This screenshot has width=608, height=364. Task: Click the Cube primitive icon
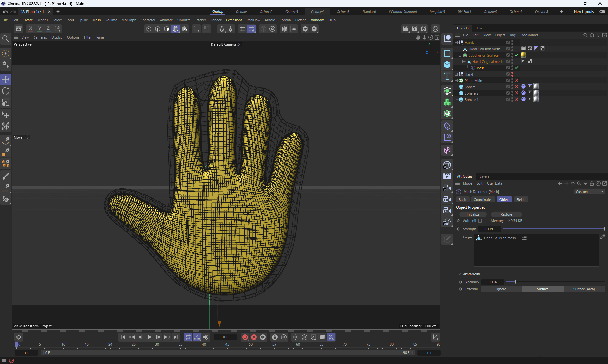click(447, 65)
